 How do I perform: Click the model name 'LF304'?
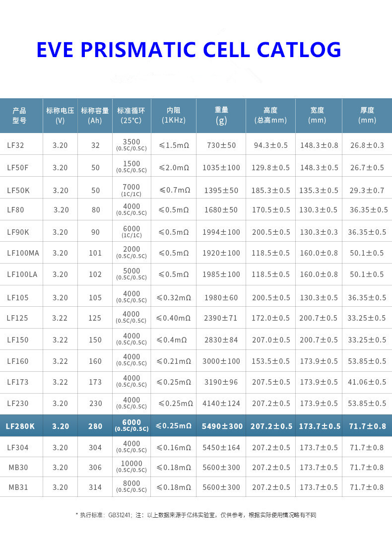click(18, 447)
